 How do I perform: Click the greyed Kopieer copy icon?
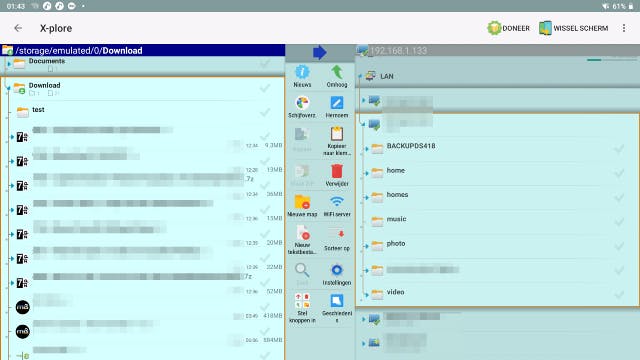(302, 134)
